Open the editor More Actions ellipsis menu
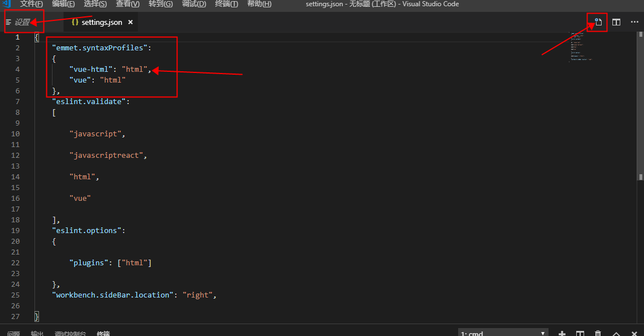The width and height of the screenshot is (644, 336). (634, 22)
